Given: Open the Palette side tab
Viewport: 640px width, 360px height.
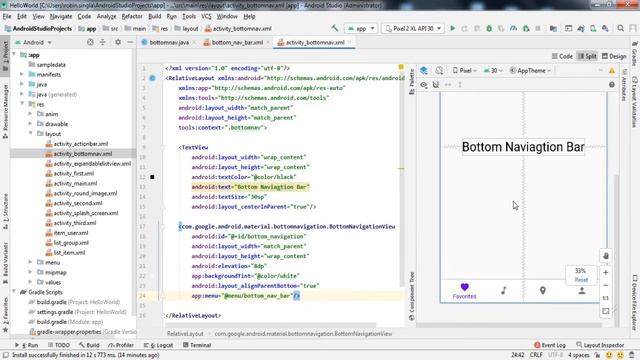Looking at the screenshot, I should [x=411, y=82].
